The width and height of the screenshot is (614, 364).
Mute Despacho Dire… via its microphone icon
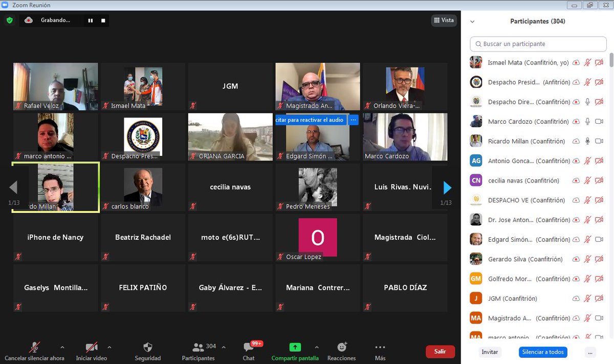tap(587, 102)
